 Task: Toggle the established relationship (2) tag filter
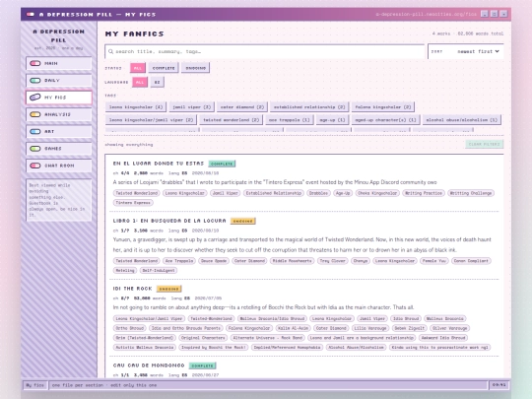tap(309, 106)
